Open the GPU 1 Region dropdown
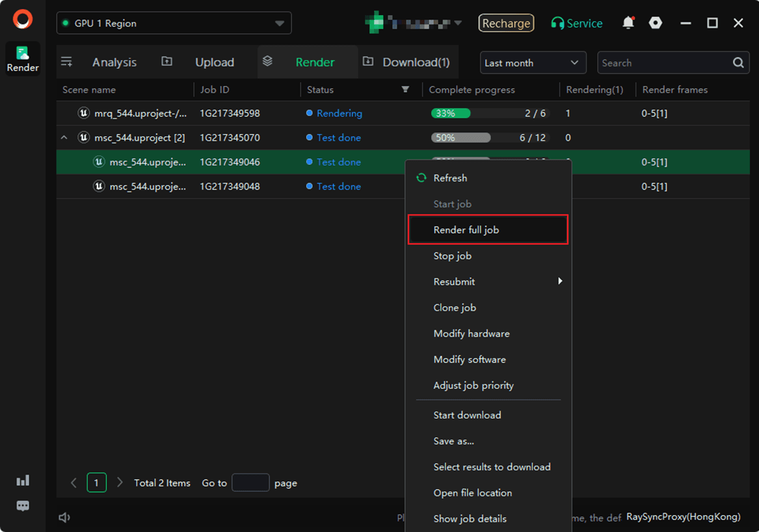Viewport: 759px width, 532px height. (x=174, y=23)
